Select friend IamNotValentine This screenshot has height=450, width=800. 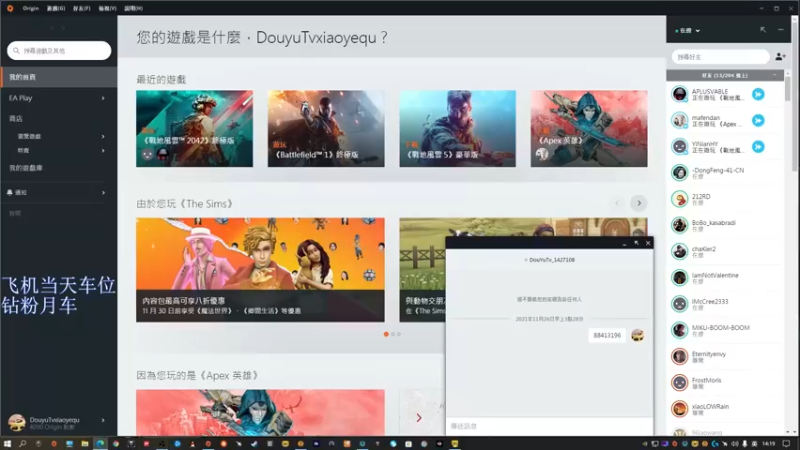click(724, 278)
